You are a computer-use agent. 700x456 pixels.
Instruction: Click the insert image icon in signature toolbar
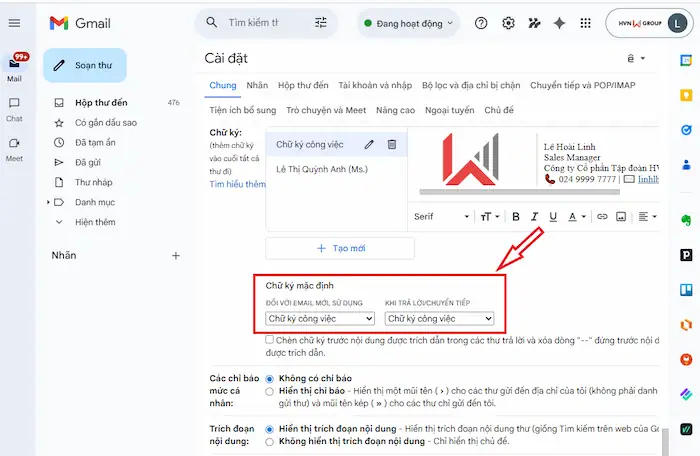click(620, 216)
